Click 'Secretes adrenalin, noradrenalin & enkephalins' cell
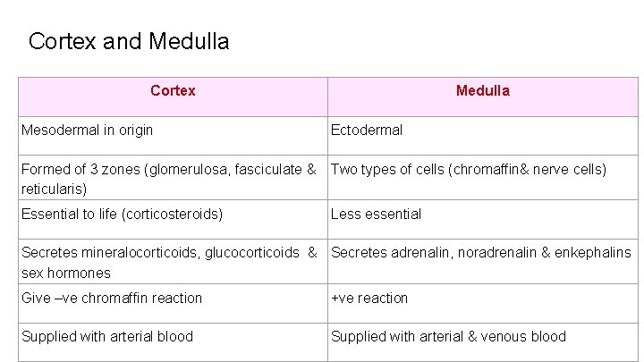Viewport: 644px width, 362px height. (x=480, y=253)
